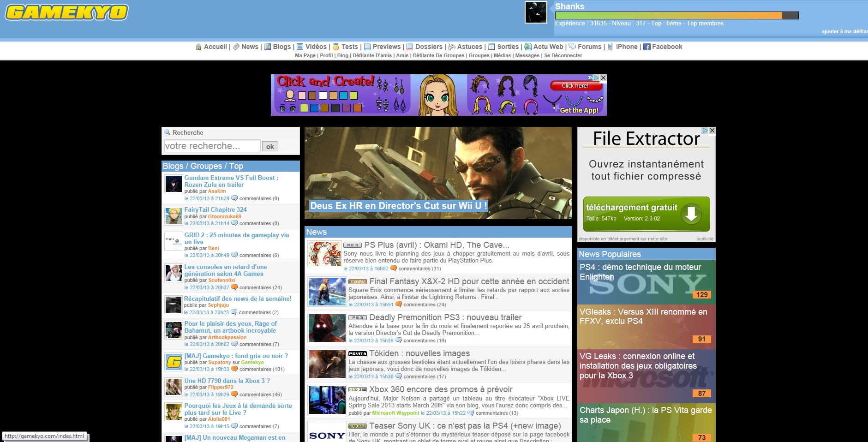Open the Messages link in submenu

point(527,55)
